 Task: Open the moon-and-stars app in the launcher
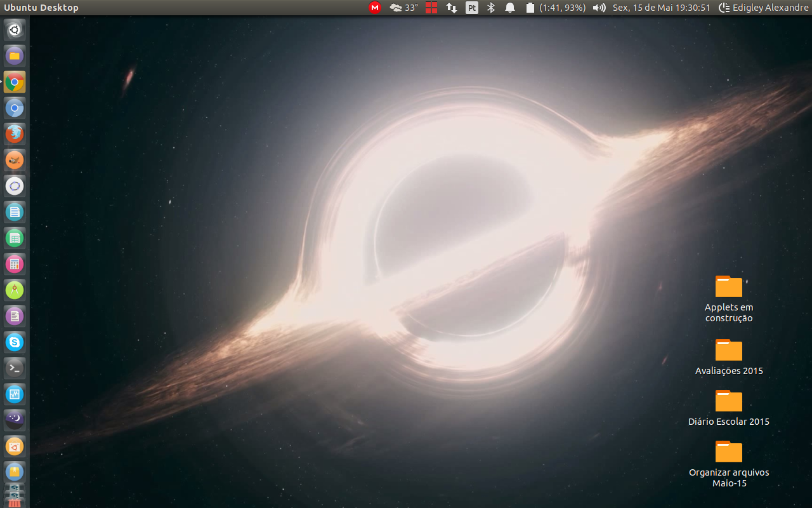(x=15, y=420)
